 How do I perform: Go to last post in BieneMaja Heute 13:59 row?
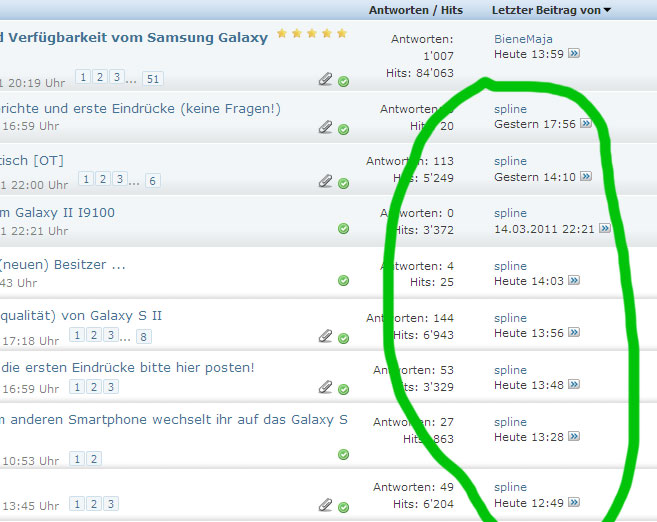pyautogui.click(x=574, y=54)
